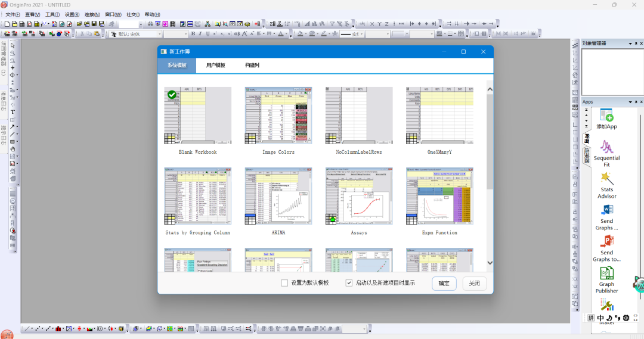Click the Column chart icon in bottom toolbar
Image resolution: width=644 pixels, height=339 pixels.
[x=58, y=329]
